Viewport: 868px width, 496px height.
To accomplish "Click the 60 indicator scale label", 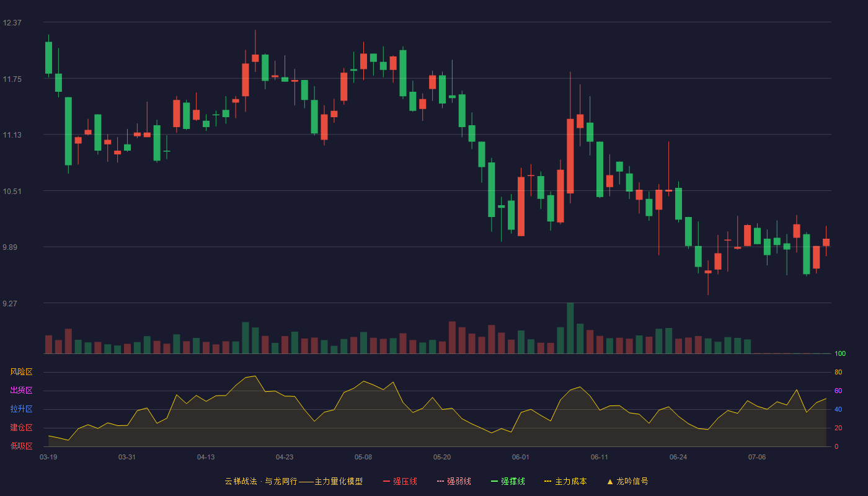I will pyautogui.click(x=838, y=391).
